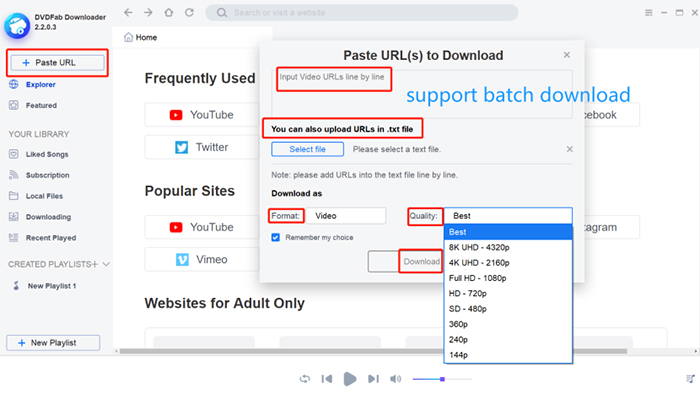
Task: Reload the page with refresh icon
Action: (x=189, y=12)
